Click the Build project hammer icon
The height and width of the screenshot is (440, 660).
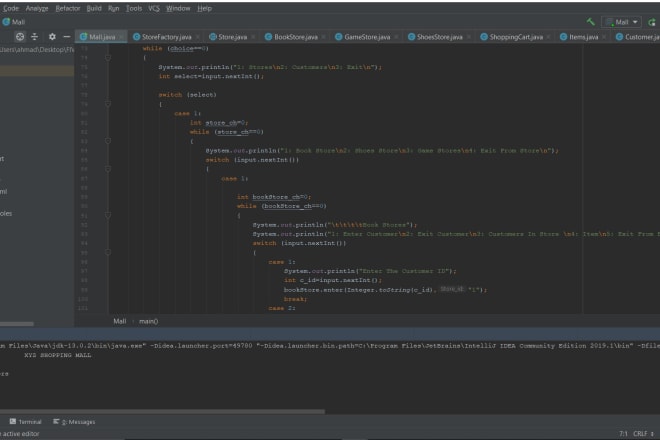(x=591, y=22)
